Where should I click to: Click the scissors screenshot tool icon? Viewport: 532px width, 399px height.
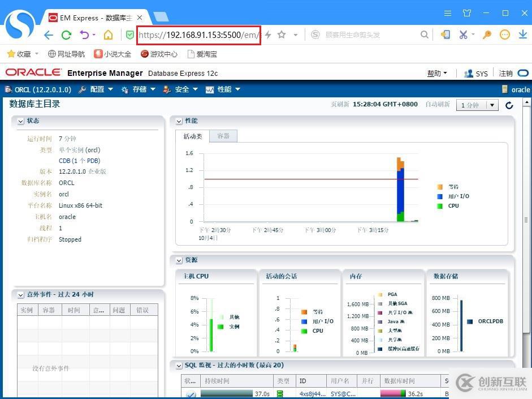pos(464,35)
